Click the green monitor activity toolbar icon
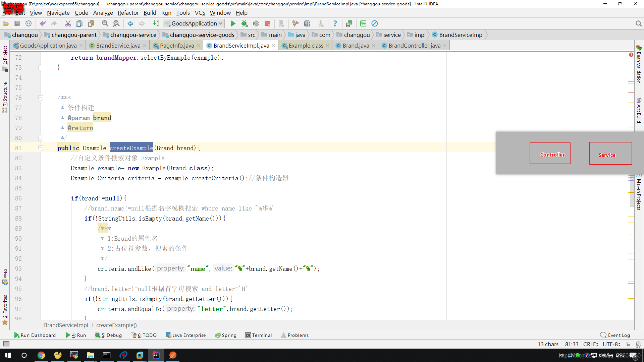 363,23
